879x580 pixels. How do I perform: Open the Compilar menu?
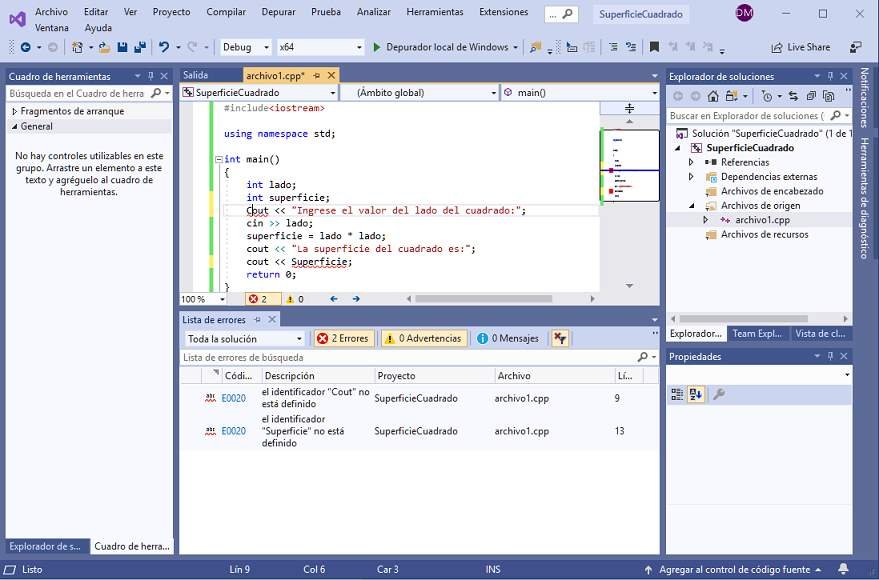pos(226,12)
